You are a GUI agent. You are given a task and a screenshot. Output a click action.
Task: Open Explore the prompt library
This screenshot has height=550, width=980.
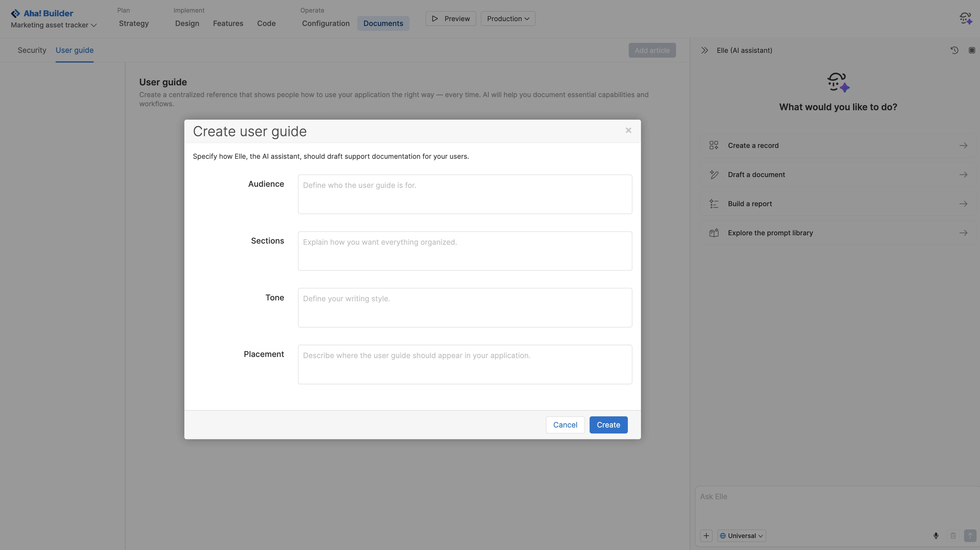[x=837, y=232]
